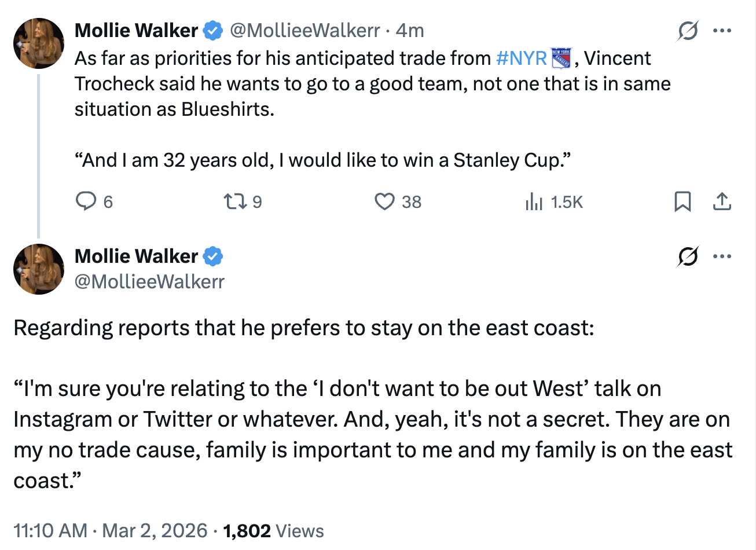This screenshot has height=550, width=756.
Task: Open the #NYR hashtag link
Action: (522, 58)
